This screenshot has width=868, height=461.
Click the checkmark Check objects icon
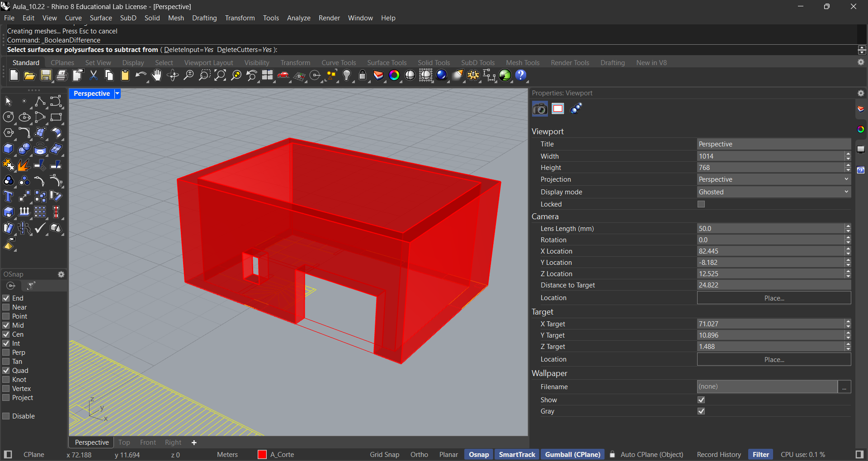40,228
